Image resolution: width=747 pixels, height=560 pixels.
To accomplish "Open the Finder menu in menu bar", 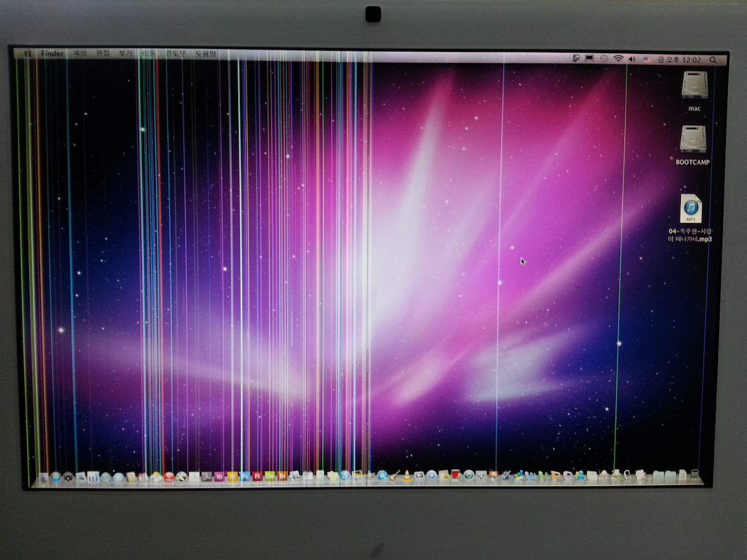I will (x=52, y=54).
